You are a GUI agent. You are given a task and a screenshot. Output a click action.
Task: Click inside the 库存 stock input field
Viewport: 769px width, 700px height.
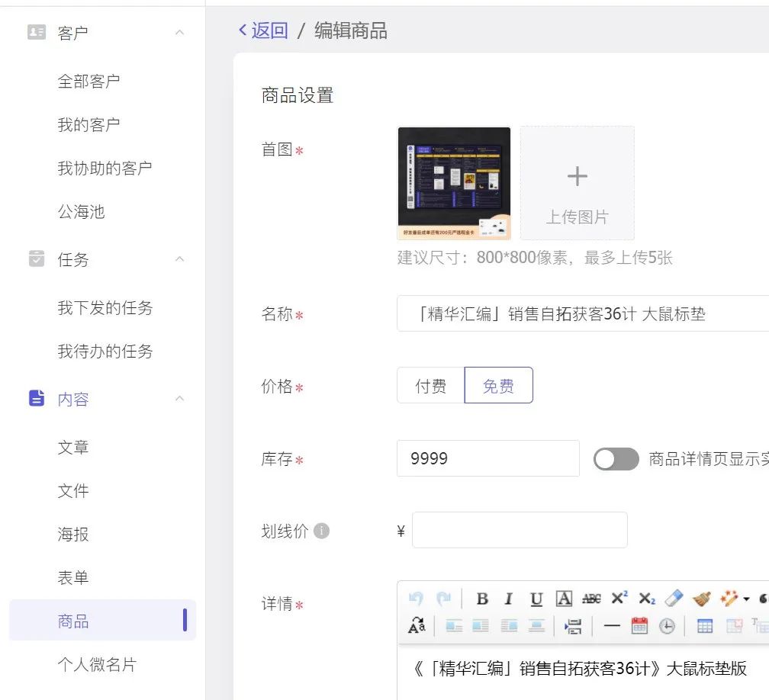click(487, 458)
